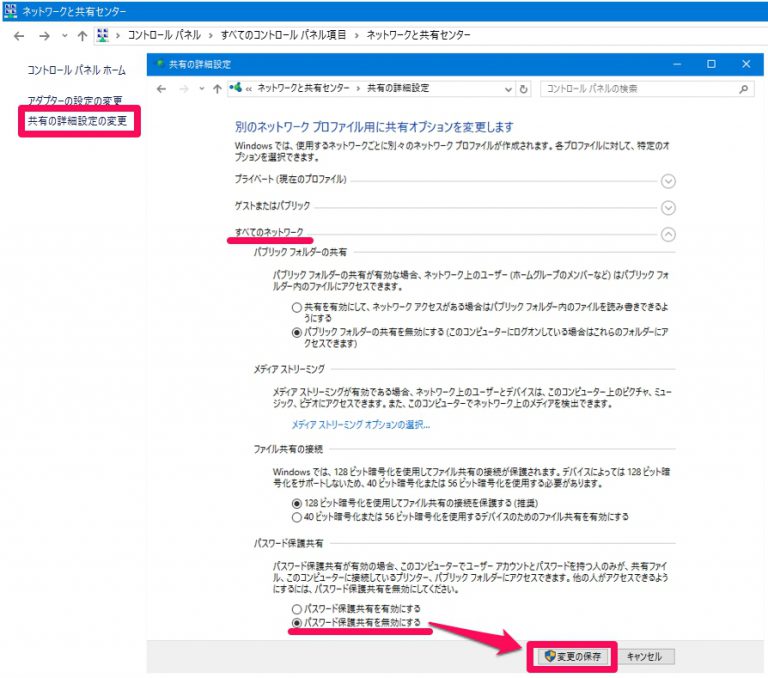Image resolution: width=768 pixels, height=678 pixels.
Task: Open メディア ストリーミング オプションの選択 link
Action: tap(361, 425)
